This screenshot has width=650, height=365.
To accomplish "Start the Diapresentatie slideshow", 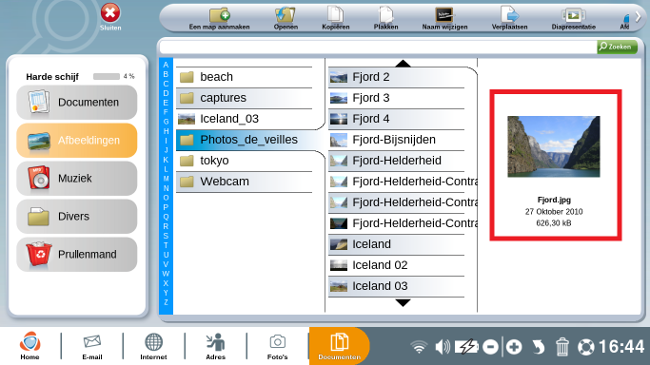I will [573, 19].
